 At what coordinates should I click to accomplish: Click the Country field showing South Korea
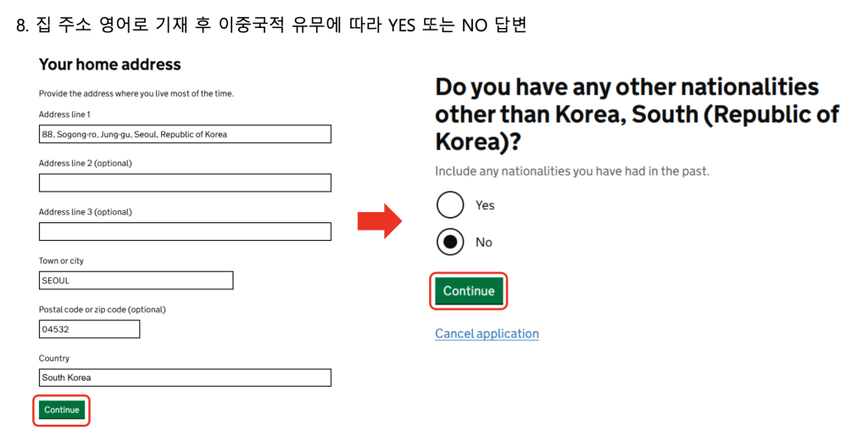(x=185, y=378)
